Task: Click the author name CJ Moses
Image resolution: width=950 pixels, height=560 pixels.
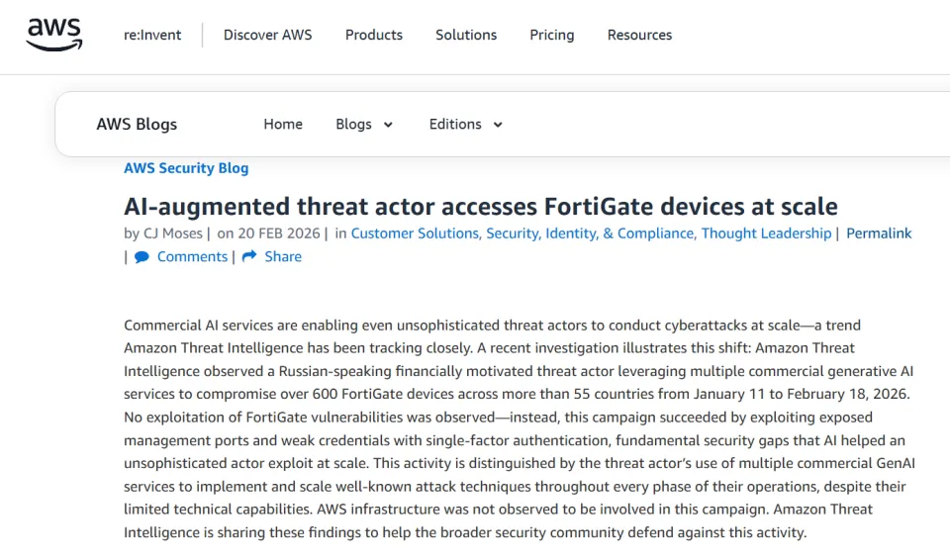Action: (172, 233)
